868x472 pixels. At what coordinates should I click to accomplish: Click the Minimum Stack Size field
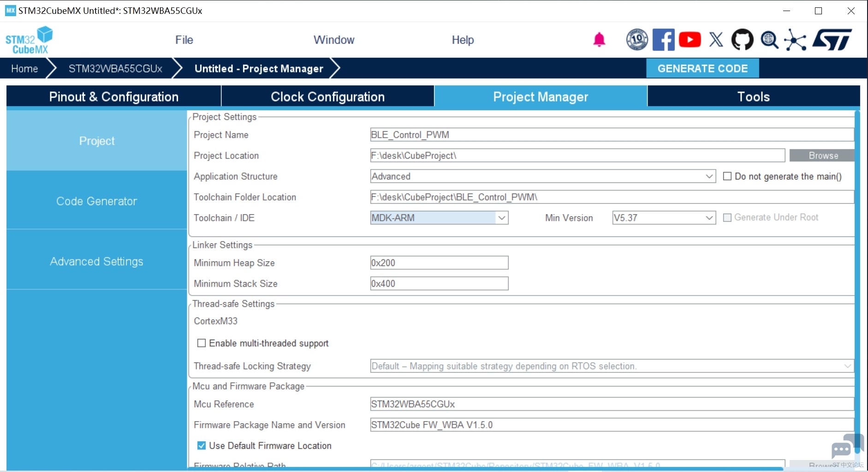[439, 283]
